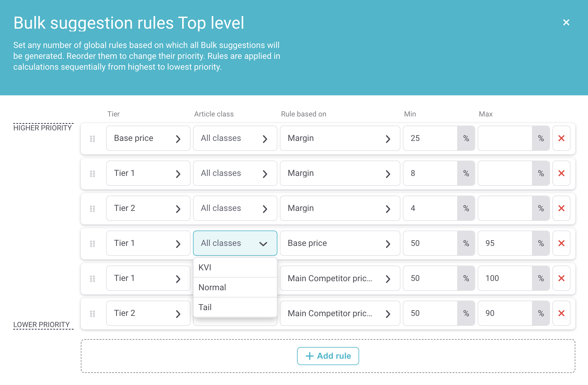Click the Add rule button
Viewport: 588px width, 385px height.
[x=328, y=356]
